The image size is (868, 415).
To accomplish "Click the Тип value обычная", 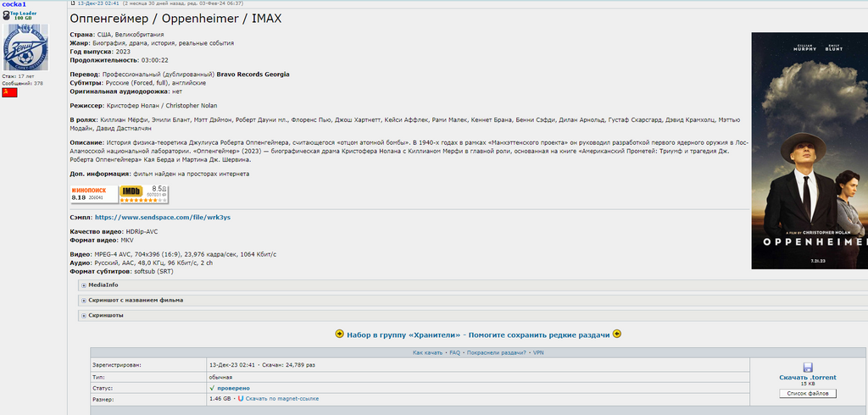I will tap(221, 377).
